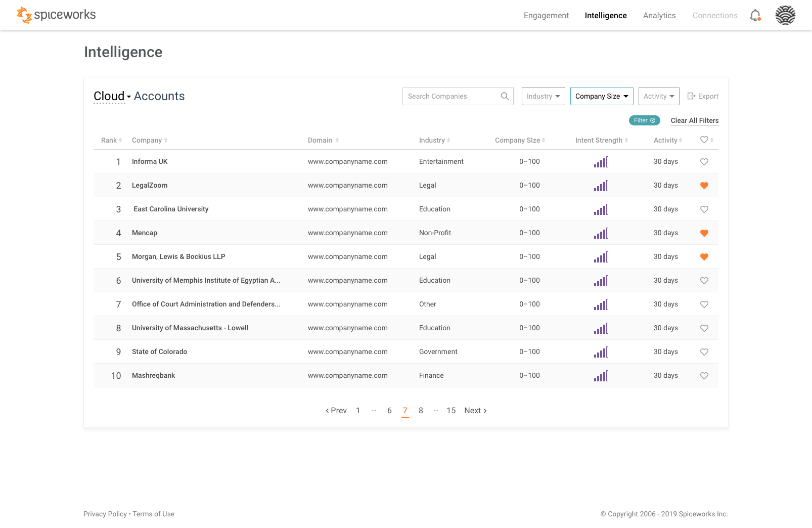Image resolution: width=812 pixels, height=528 pixels.
Task: Open the Mashreqbank company name
Action: [x=154, y=376]
